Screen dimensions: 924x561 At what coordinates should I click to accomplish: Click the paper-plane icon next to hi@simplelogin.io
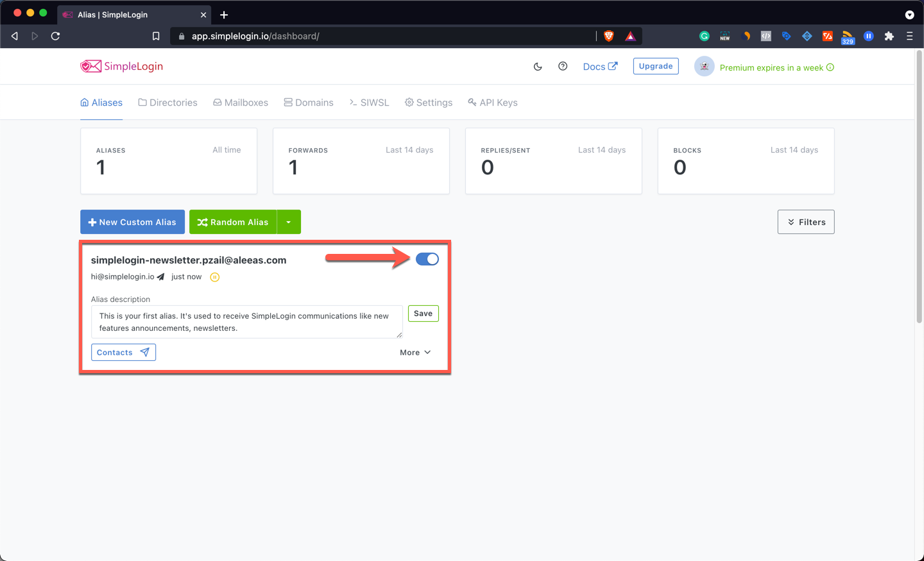[x=160, y=277]
